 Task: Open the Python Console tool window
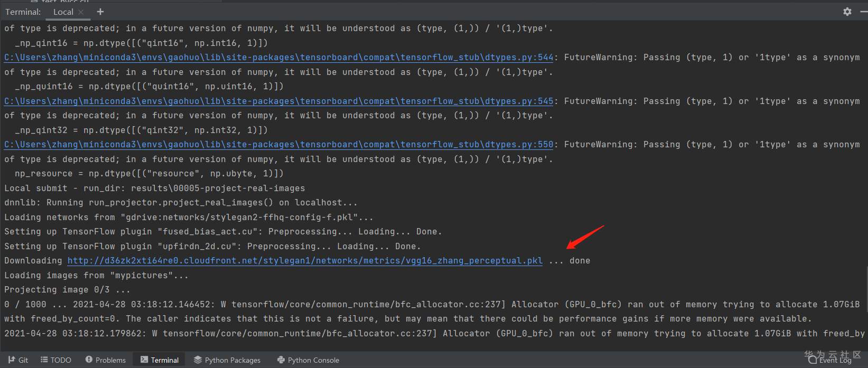[x=308, y=360]
